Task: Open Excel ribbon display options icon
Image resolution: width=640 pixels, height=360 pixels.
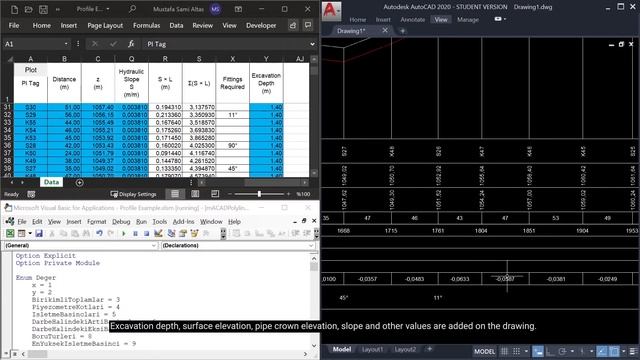Action: click(238, 9)
